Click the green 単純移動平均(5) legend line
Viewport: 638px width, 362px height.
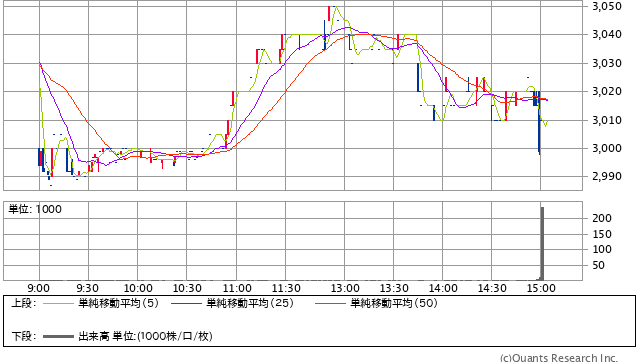click(59, 303)
